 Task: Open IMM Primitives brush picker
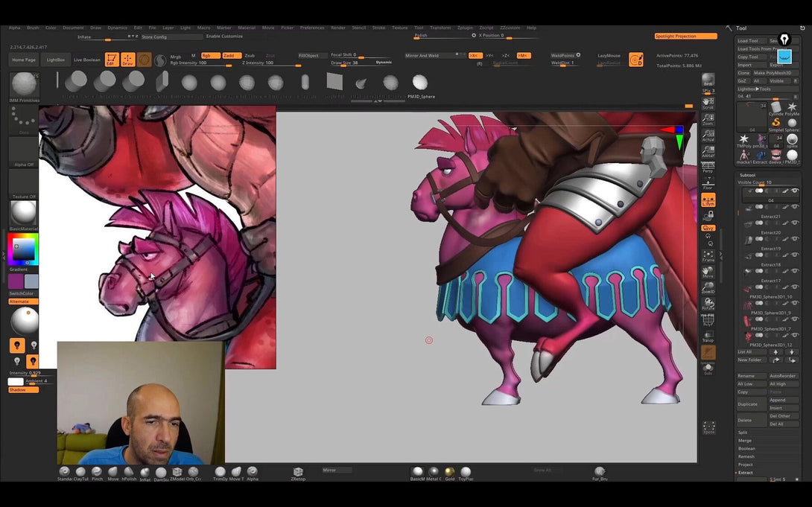[x=24, y=87]
